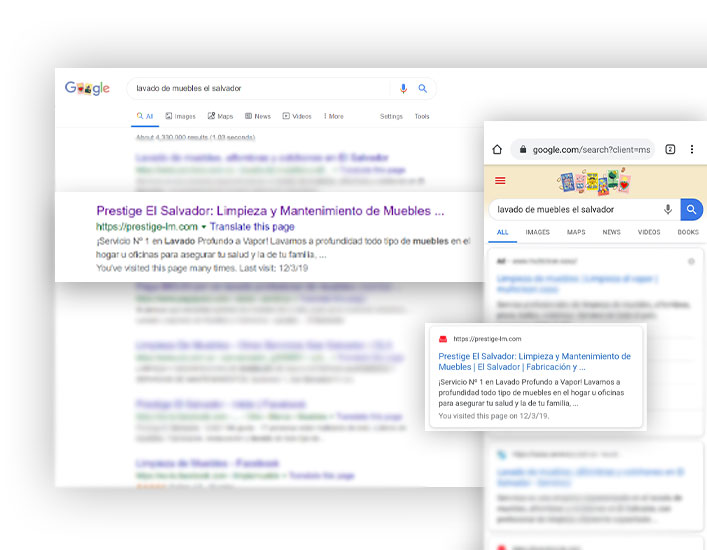Tap the Google doodle on mobile page
The width and height of the screenshot is (707, 550).
(x=593, y=181)
